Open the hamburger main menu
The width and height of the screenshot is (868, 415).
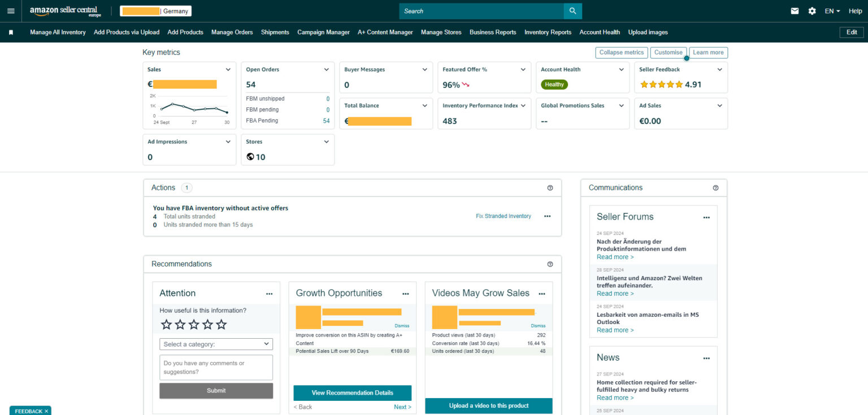11,11
